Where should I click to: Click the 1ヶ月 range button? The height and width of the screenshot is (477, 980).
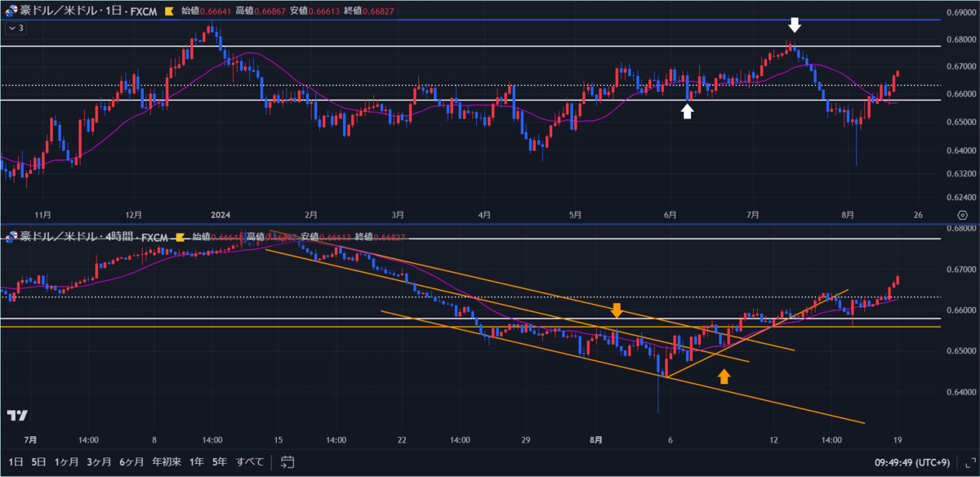(x=66, y=461)
